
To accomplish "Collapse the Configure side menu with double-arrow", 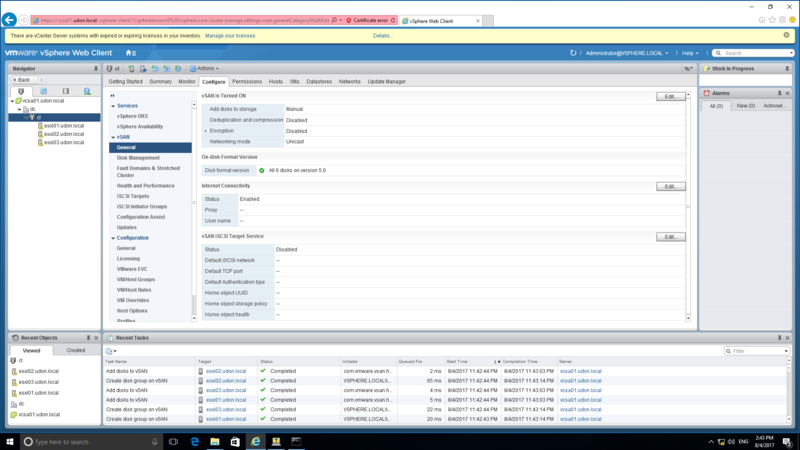I will 112,95.
